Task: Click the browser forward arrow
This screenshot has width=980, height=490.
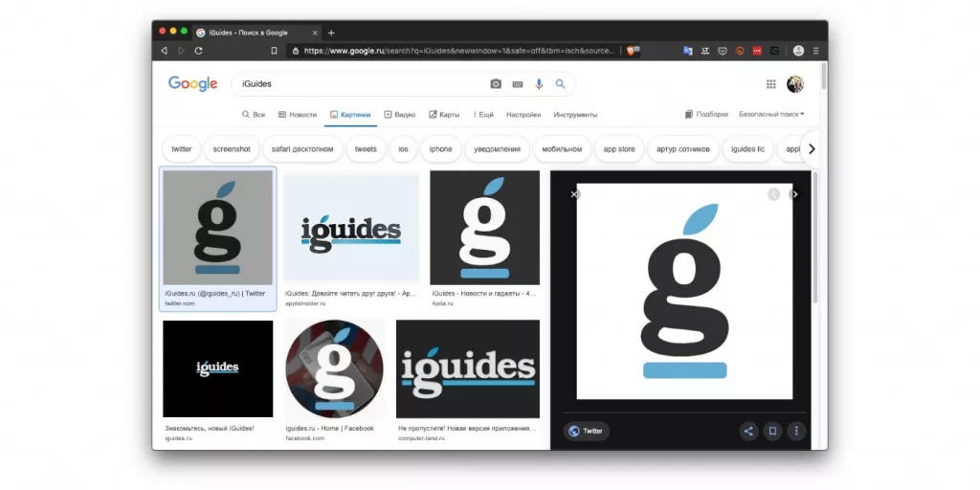Action: [x=181, y=51]
